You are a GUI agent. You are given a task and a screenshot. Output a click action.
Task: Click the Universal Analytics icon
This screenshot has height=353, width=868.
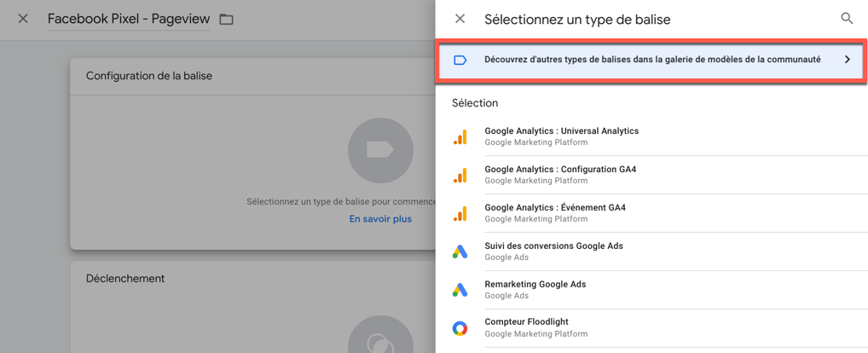pos(460,136)
